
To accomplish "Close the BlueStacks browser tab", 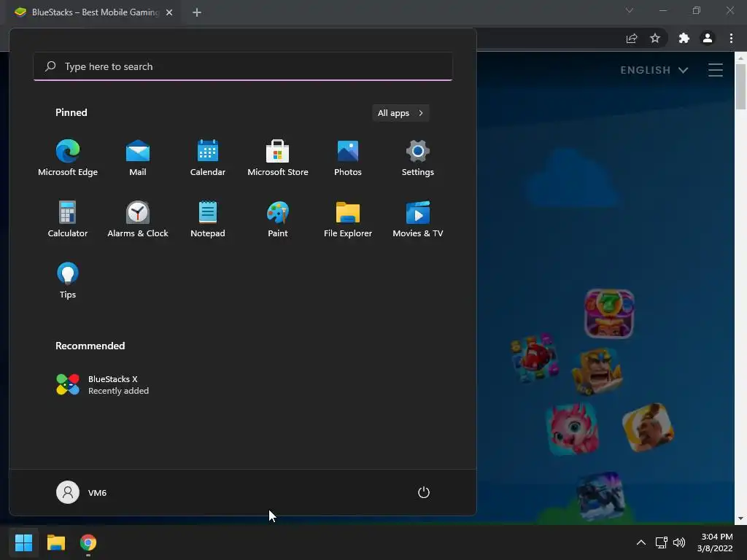I will pyautogui.click(x=169, y=12).
